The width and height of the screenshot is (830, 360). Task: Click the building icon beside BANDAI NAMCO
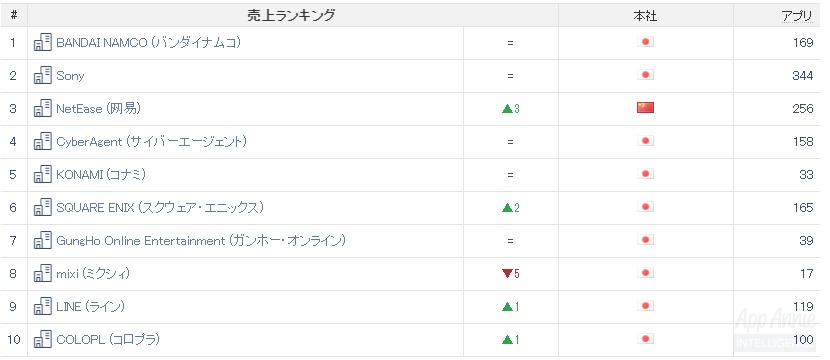click(x=43, y=42)
